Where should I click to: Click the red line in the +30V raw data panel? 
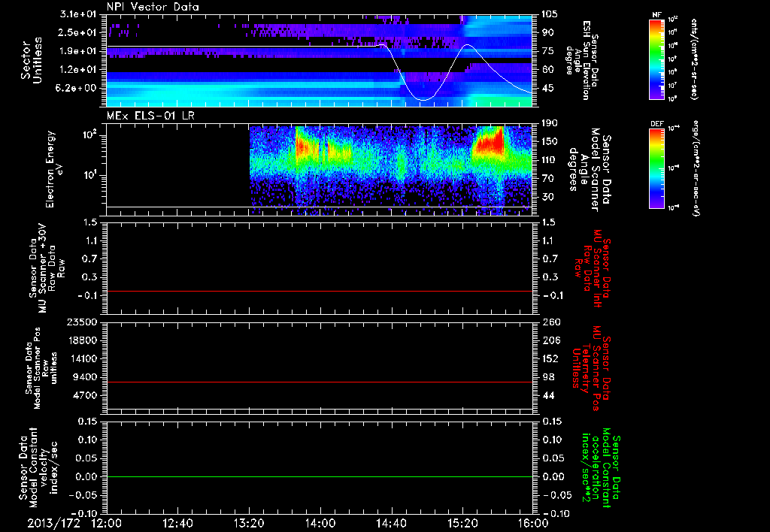[320, 291]
